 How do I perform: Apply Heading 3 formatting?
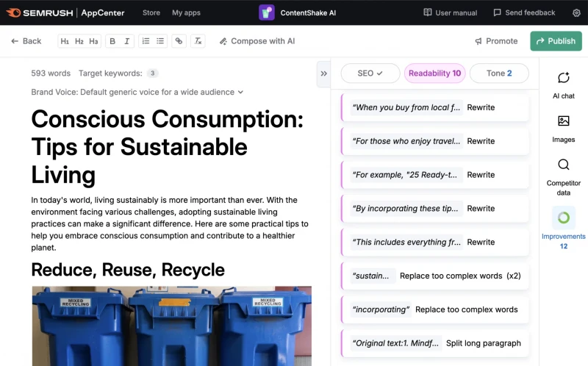click(x=93, y=41)
